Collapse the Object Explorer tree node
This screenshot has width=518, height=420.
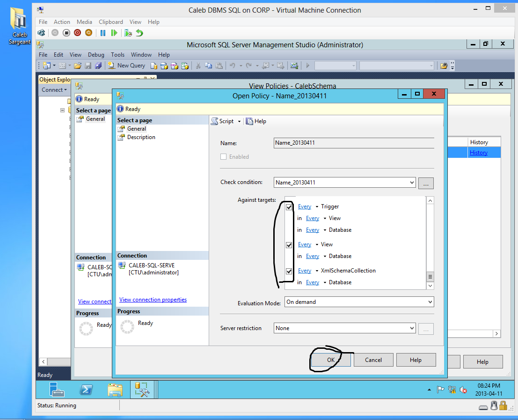(x=62, y=110)
